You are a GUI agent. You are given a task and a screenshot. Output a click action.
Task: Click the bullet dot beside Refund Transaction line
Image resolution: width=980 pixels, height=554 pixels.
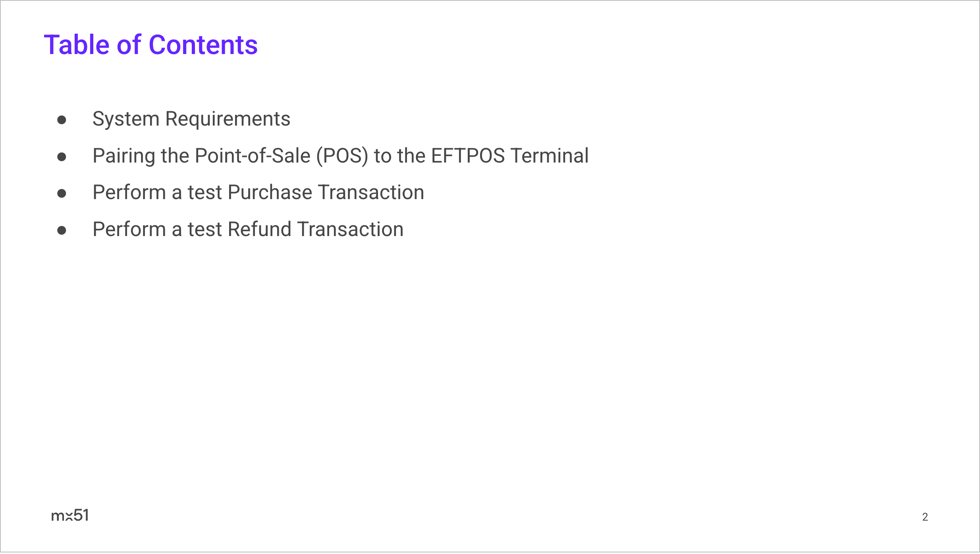tap(62, 230)
